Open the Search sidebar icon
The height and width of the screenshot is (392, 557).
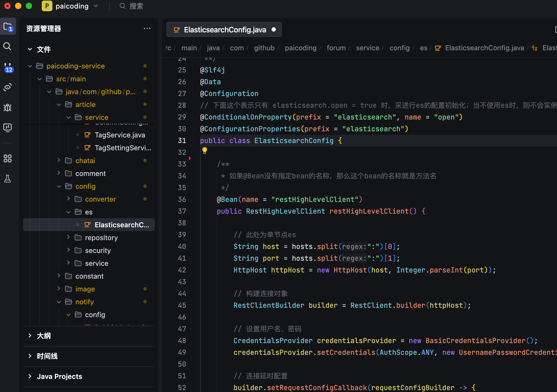(x=7, y=47)
